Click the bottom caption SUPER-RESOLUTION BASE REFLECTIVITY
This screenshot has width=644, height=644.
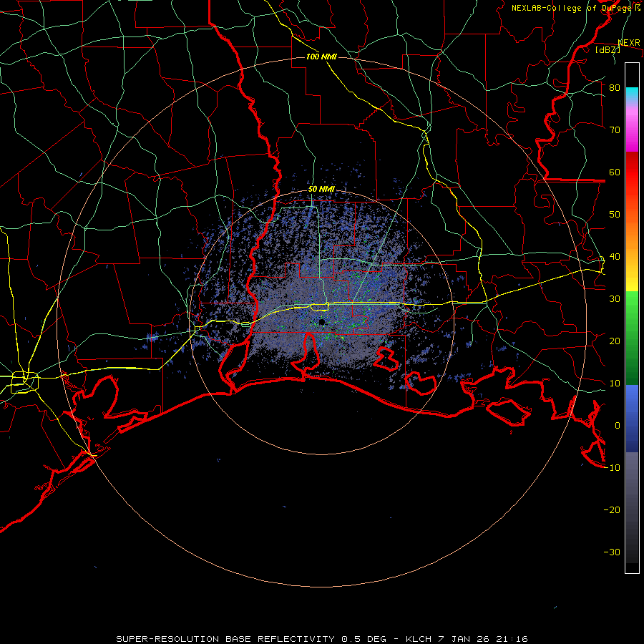click(225, 639)
